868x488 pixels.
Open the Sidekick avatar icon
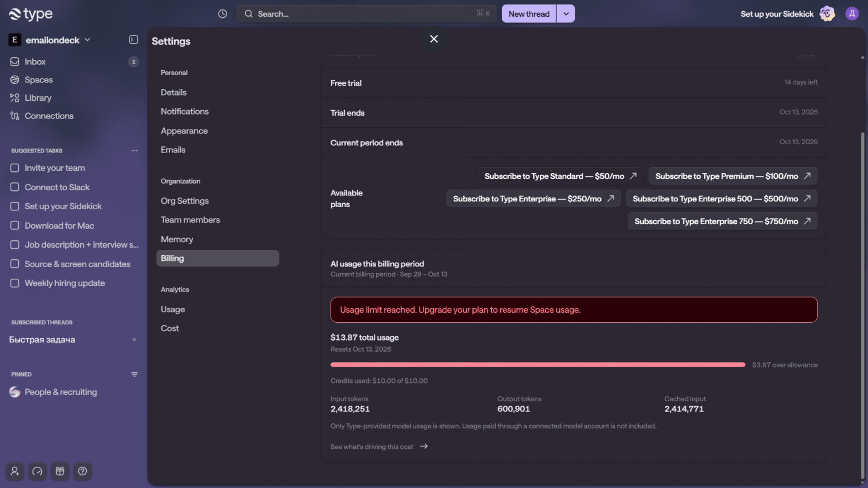click(827, 14)
